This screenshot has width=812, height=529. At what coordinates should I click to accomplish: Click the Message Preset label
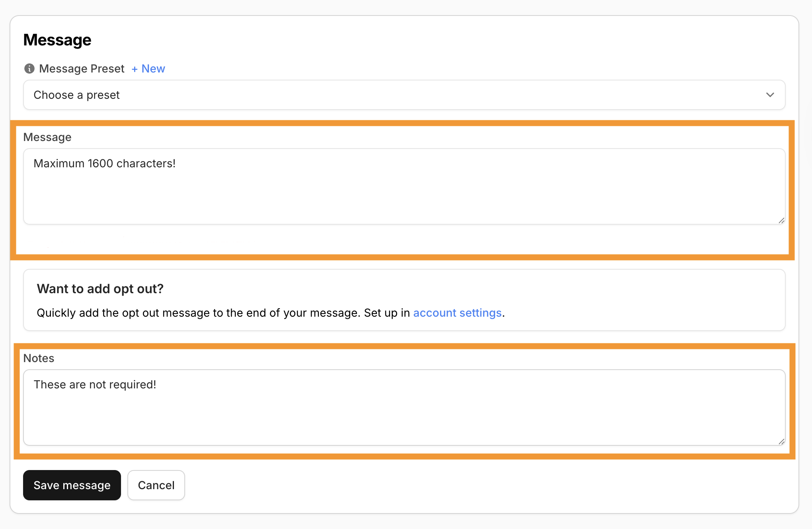click(82, 69)
